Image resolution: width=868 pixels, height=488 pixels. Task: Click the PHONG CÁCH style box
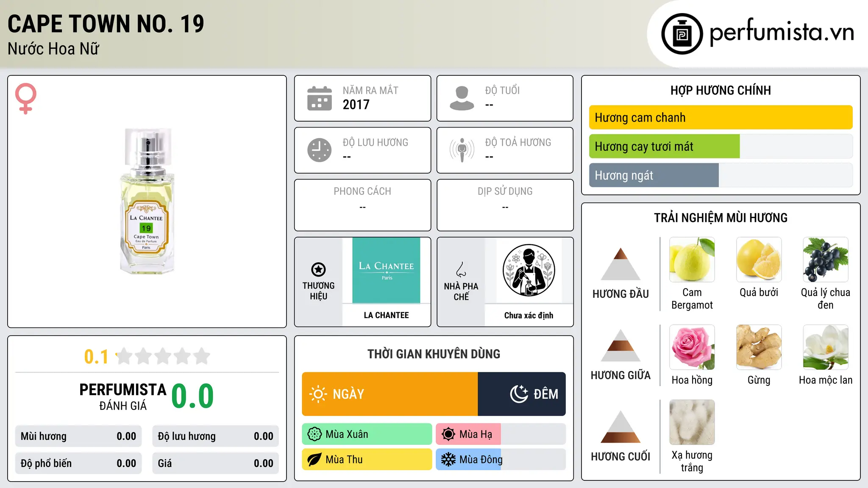[x=363, y=205]
